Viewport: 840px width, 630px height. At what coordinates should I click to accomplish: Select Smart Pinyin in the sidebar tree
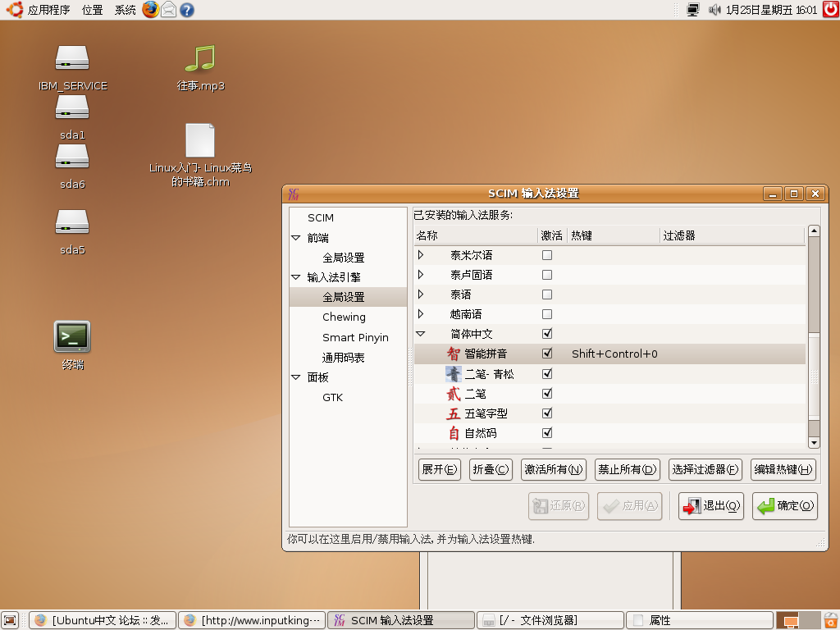pyautogui.click(x=355, y=337)
